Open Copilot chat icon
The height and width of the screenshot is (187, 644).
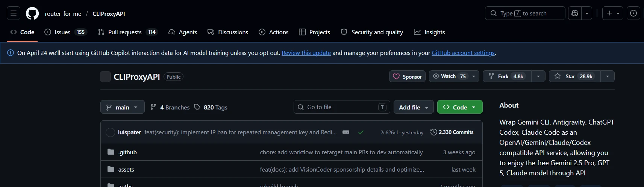tap(574, 13)
